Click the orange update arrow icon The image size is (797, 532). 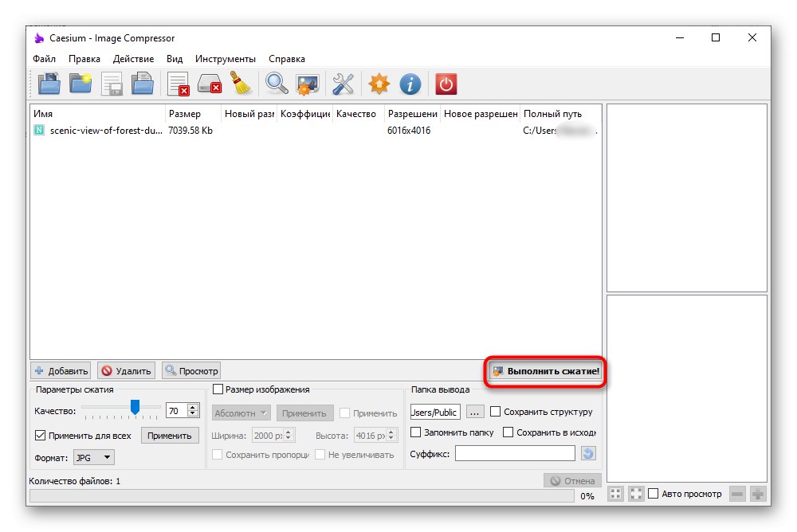click(379, 84)
